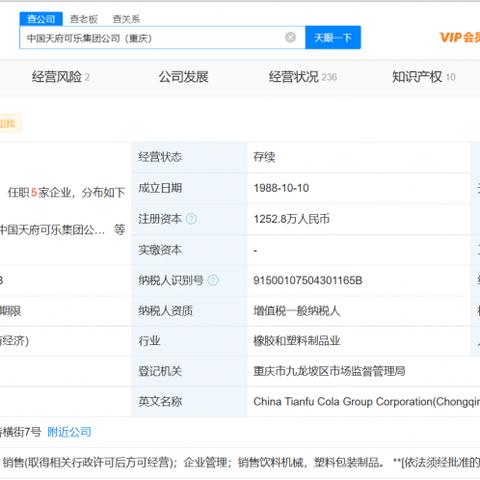Open the 经营状况 section
480x480 pixels.
303,77
